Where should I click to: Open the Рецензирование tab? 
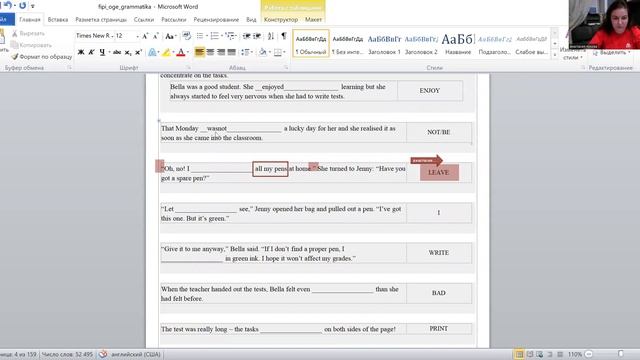(216, 20)
